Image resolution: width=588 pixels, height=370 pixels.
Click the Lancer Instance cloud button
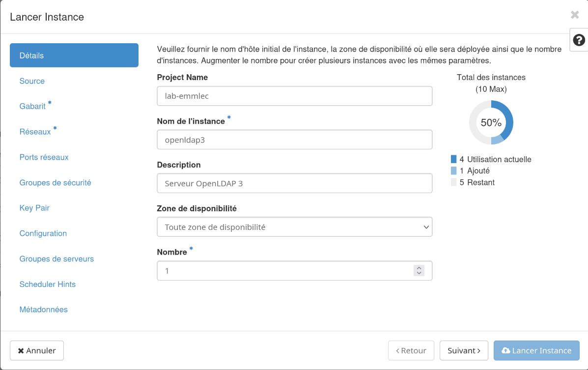(536, 350)
